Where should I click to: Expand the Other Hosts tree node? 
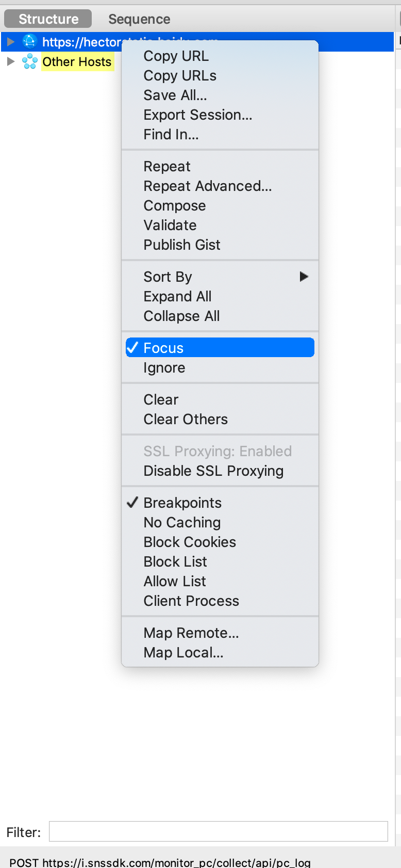(11, 61)
